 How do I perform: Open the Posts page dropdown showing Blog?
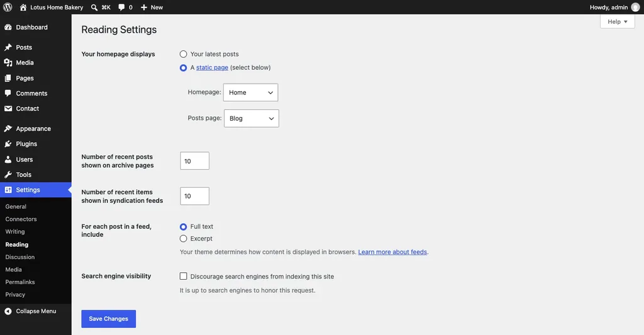coord(252,118)
